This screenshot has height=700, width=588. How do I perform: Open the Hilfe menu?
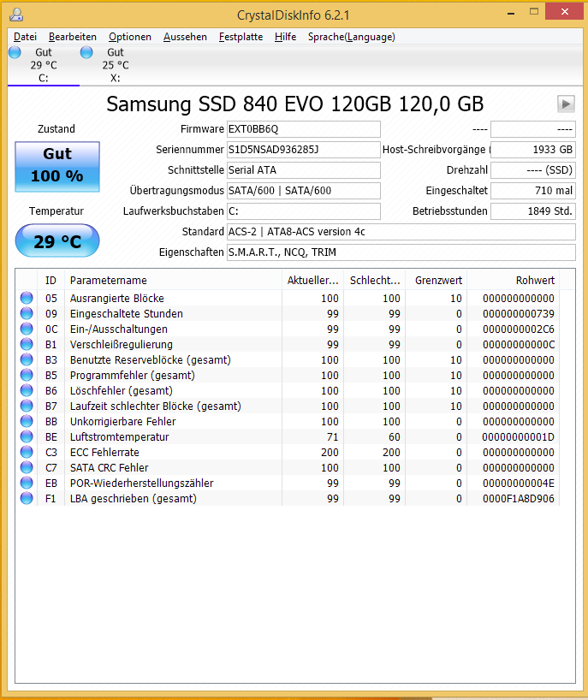(x=285, y=37)
